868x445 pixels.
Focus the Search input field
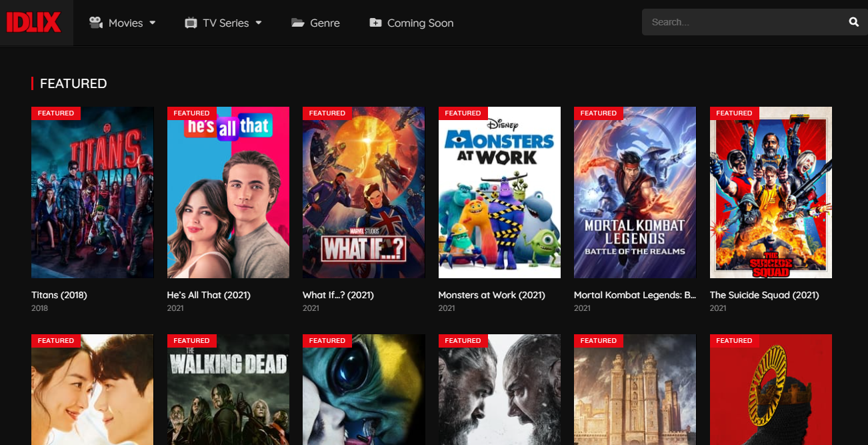(x=743, y=22)
